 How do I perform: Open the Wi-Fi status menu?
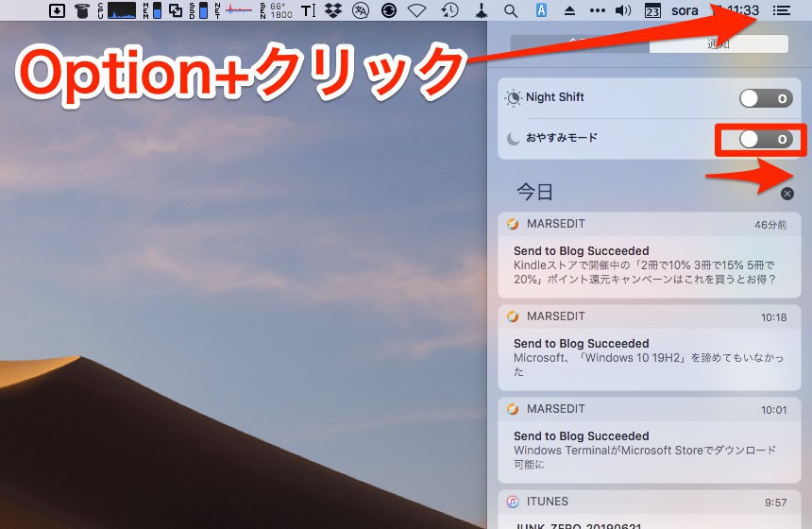[x=417, y=10]
